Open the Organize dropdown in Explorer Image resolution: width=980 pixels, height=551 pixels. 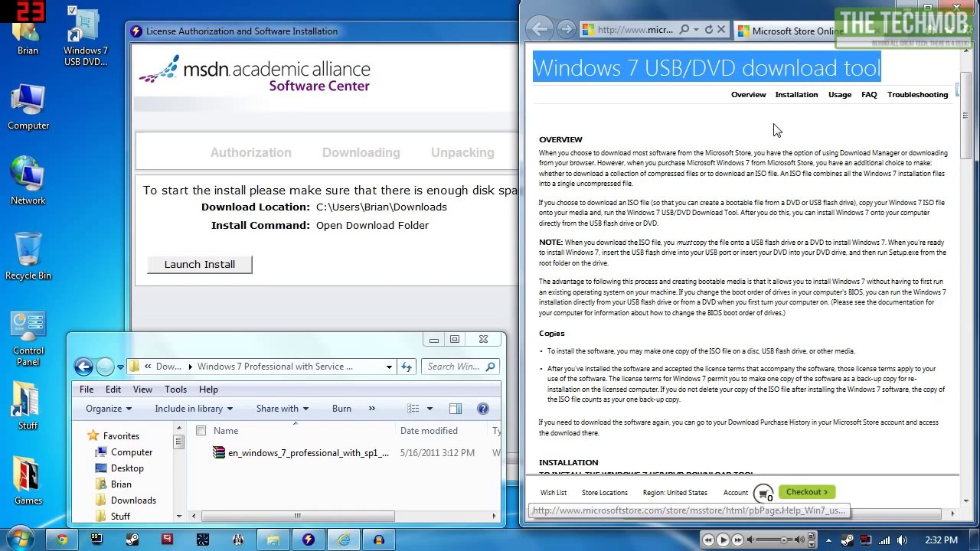pyautogui.click(x=108, y=409)
